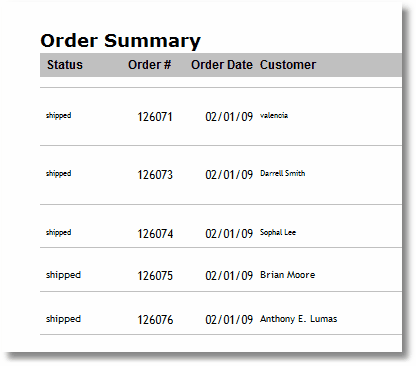Click the Status column header
The height and width of the screenshot is (366, 416).
point(65,65)
